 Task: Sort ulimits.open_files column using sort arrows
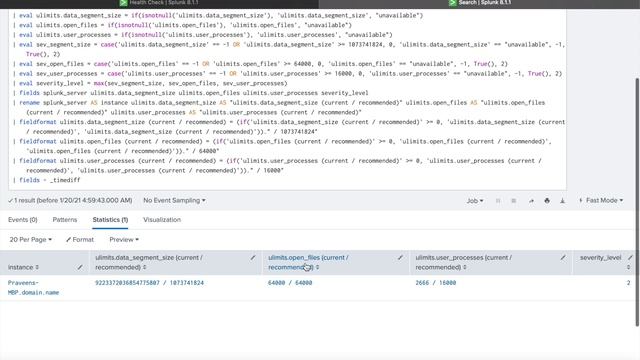tap(318, 267)
